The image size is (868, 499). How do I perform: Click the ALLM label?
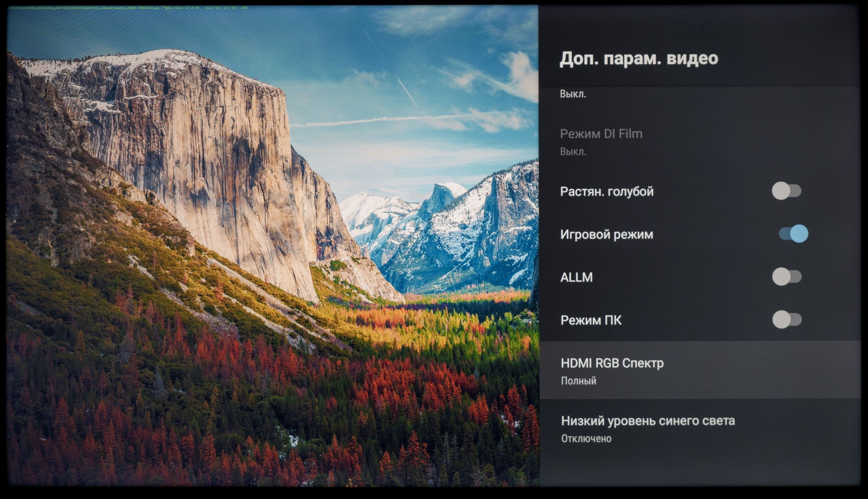pyautogui.click(x=576, y=277)
